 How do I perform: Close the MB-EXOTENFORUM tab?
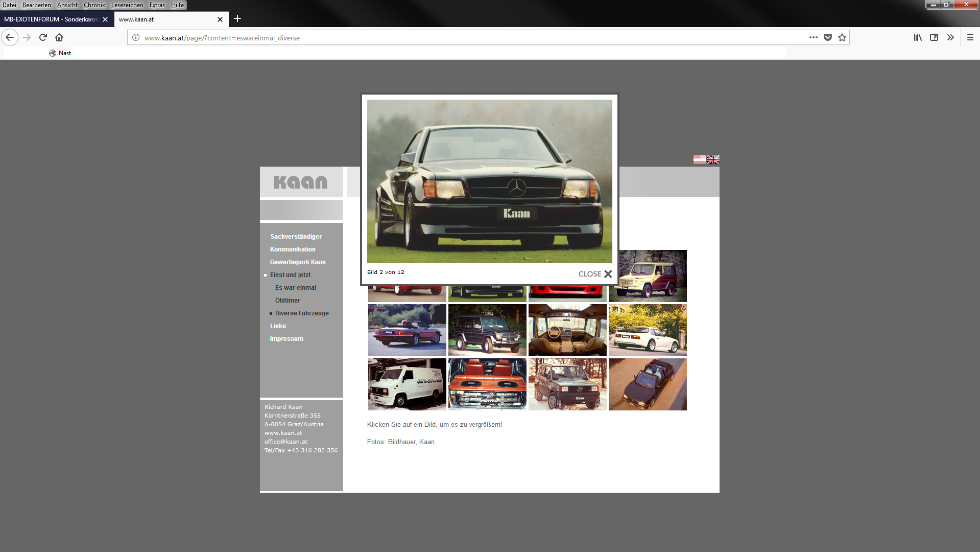coord(105,19)
